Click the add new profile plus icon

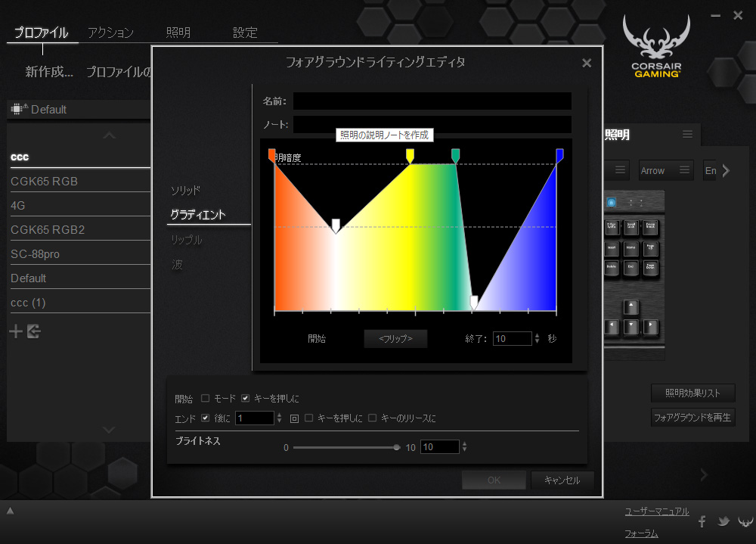point(16,331)
